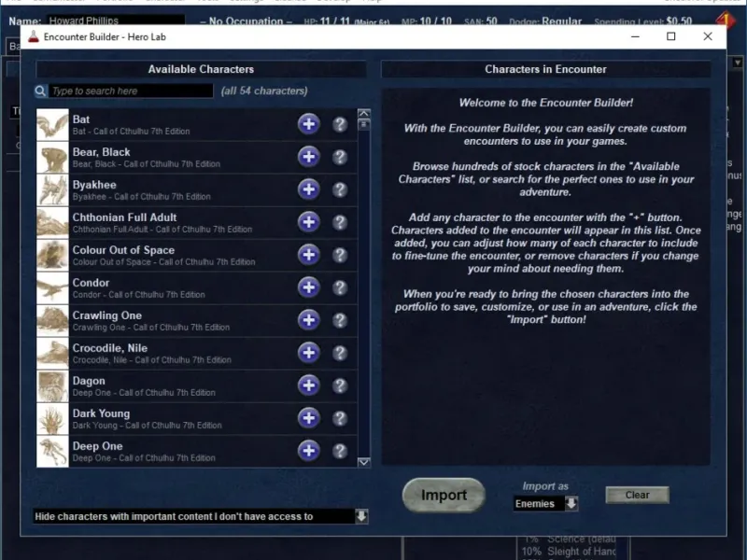Screen dimensions: 747x560
Task: Add Dark Young to the encounter
Action: point(309,418)
